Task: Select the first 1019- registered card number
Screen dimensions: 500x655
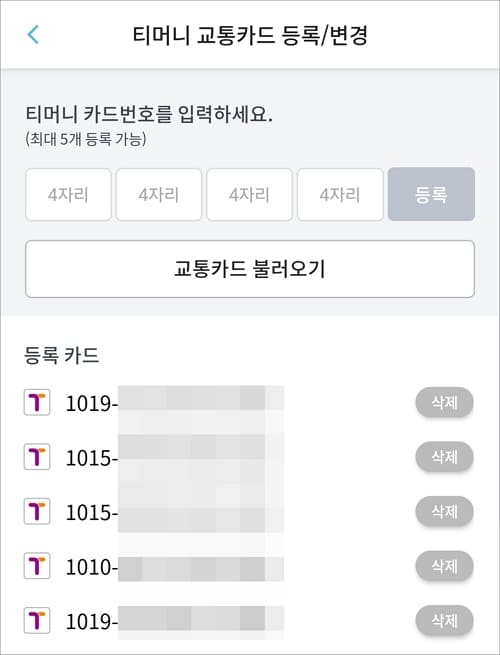Action: click(175, 404)
